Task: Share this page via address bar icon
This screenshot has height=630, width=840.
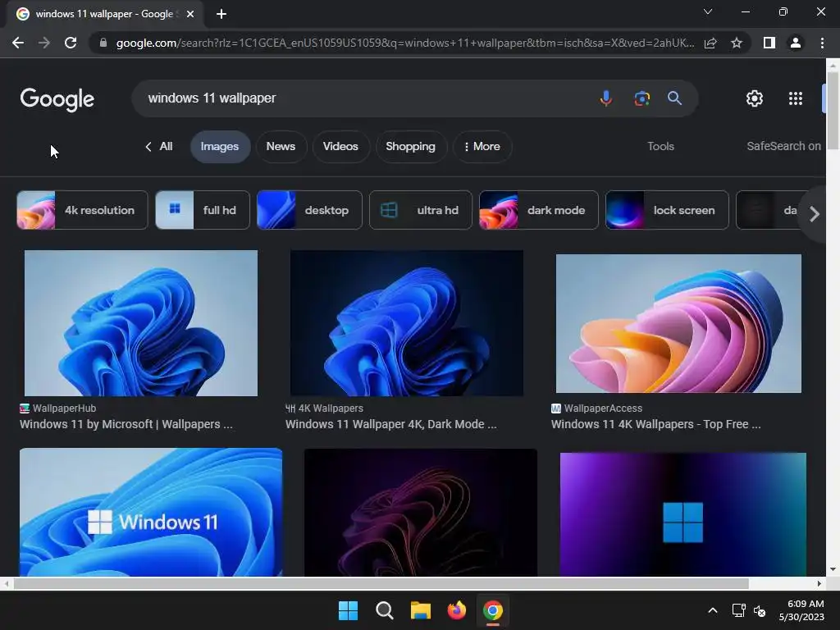Action: coord(710,43)
